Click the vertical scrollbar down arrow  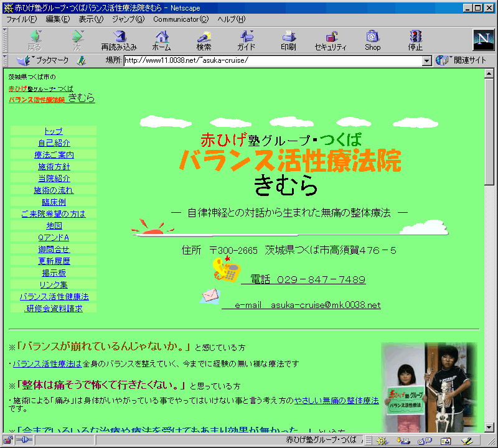click(489, 427)
